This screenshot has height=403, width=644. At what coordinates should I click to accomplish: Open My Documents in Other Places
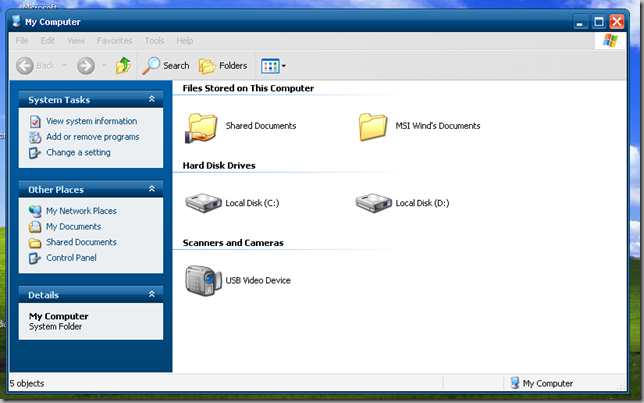click(x=74, y=226)
